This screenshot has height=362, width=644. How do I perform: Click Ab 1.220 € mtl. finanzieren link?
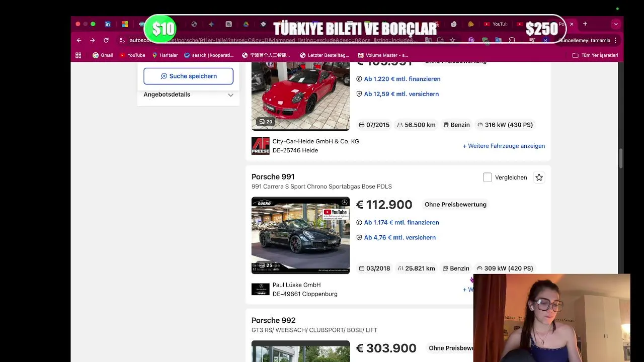tap(402, 79)
